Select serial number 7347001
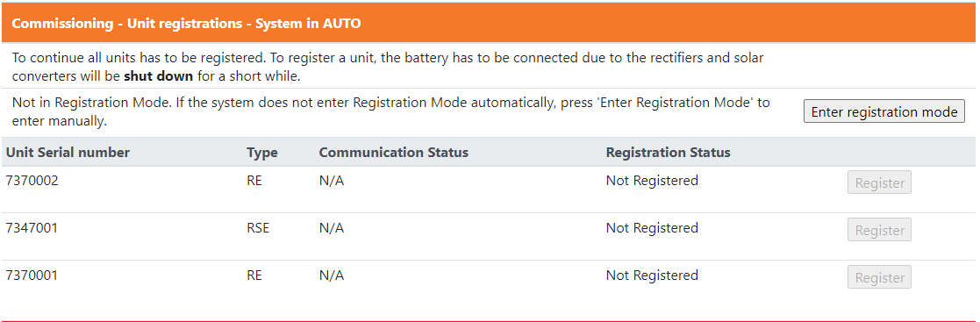This screenshot has height=322, width=980. (x=32, y=228)
